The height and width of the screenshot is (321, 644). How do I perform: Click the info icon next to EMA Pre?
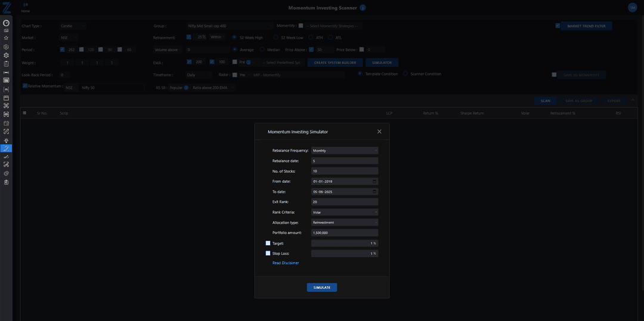coord(249,63)
